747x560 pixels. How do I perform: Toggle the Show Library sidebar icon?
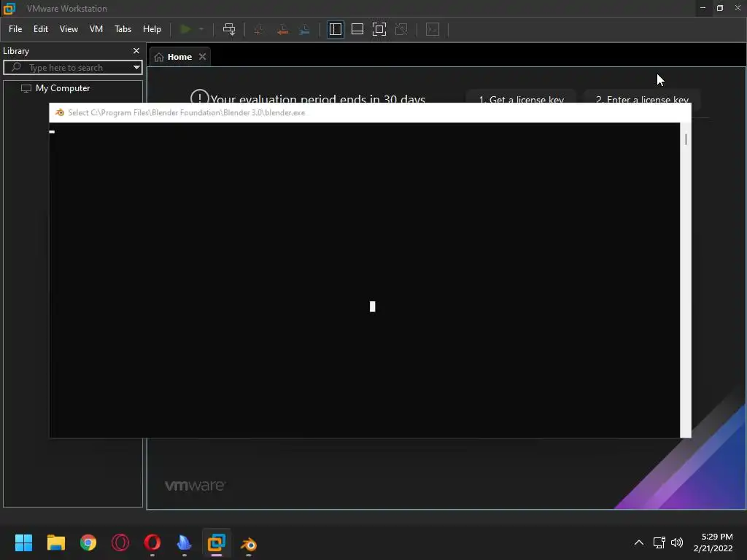pyautogui.click(x=336, y=29)
